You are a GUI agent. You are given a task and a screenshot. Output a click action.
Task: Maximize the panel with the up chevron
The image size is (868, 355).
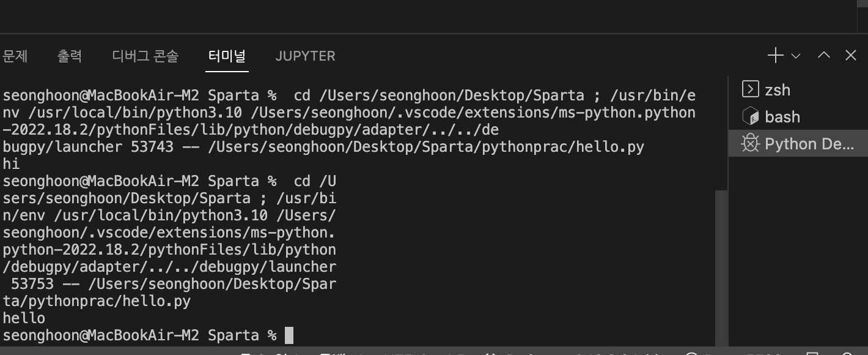824,55
